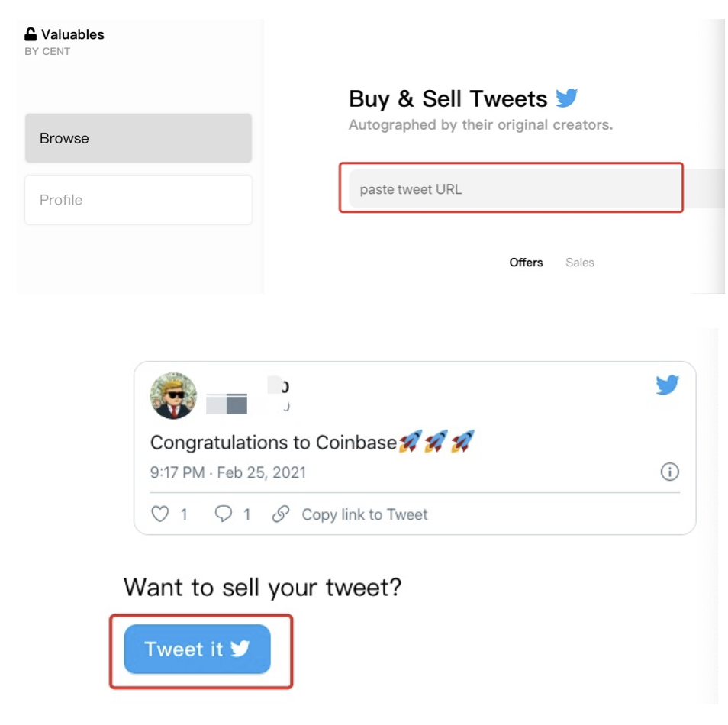Image resolution: width=728 pixels, height=725 pixels.
Task: Open the Browse section in sidebar
Action: point(138,138)
